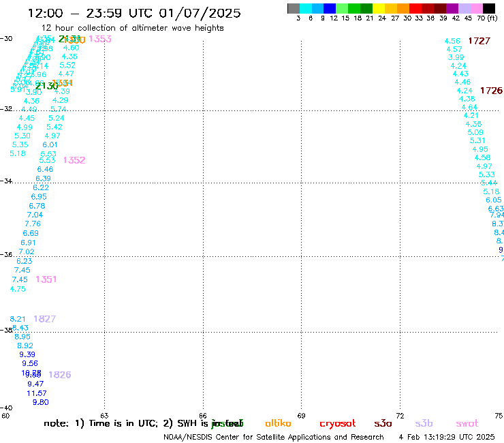504x443 pixels.
Task: Click the wave height value 5.74
Action: (59, 109)
